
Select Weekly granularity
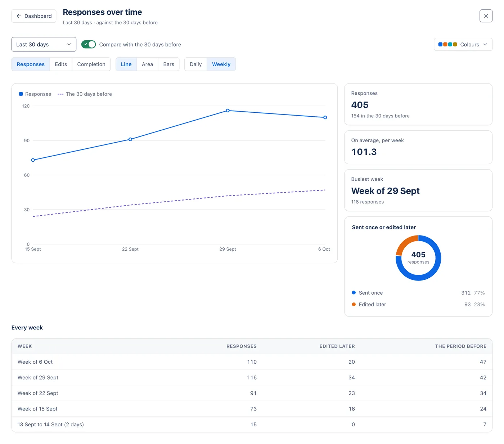(221, 64)
